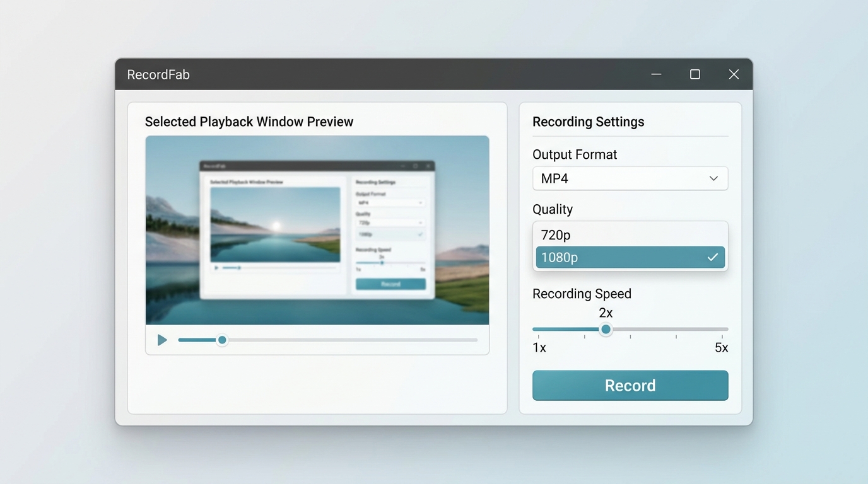Click the Recording Speed slider handle
The height and width of the screenshot is (484, 868).
606,329
